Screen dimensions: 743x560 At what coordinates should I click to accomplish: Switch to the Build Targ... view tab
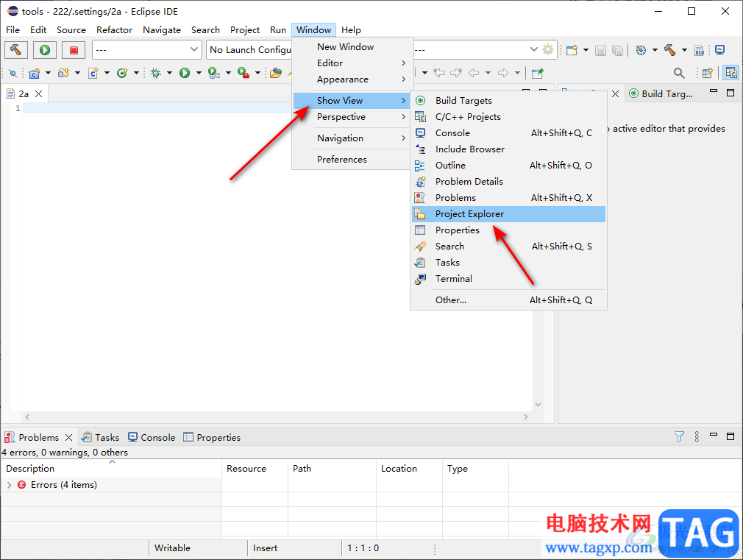(661, 94)
